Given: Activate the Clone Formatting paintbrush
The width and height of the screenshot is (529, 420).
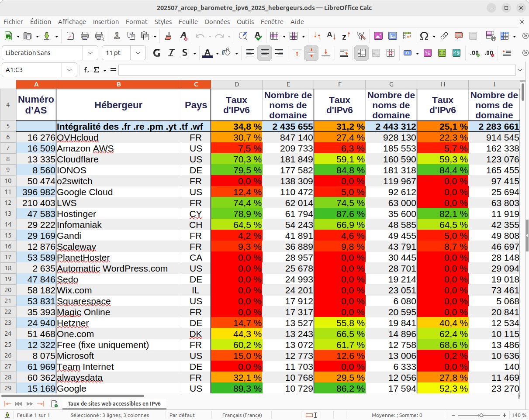Looking at the screenshot, I should tap(169, 36).
